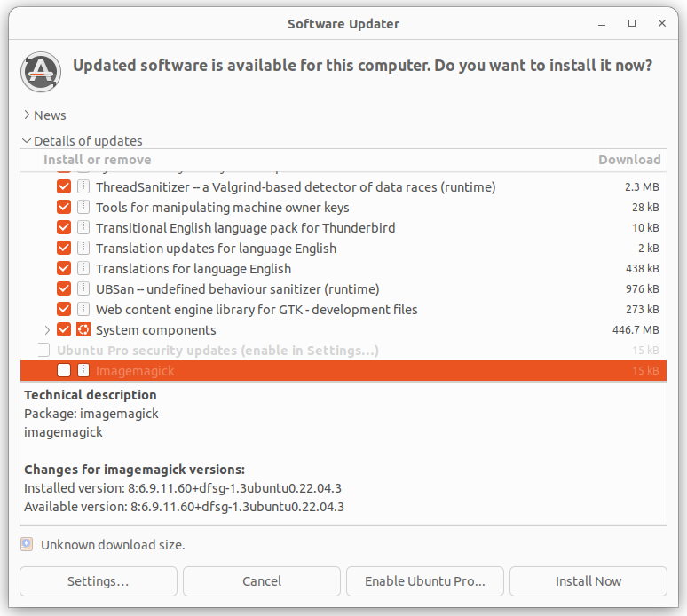Click the Software Updater app icon

coord(41,71)
